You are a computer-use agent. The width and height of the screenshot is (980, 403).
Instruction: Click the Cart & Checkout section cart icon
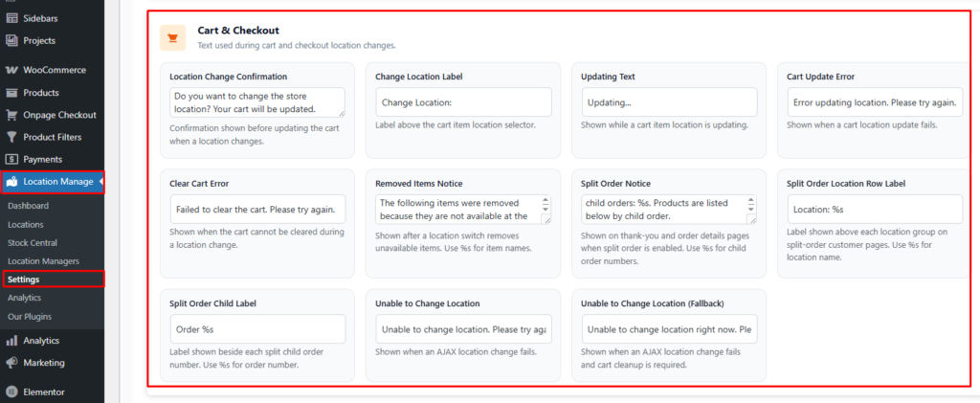172,37
